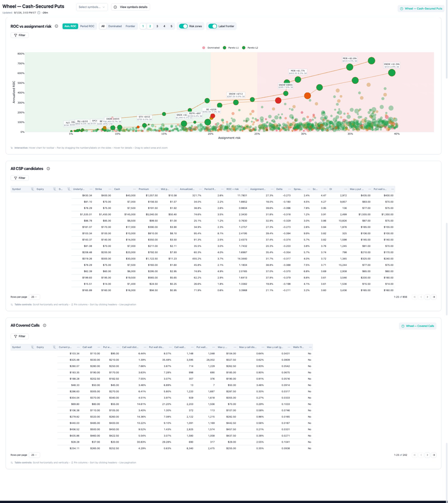Screen dimensions: 448x503
Task: Click the red frontier bubble in the chart
Action: coord(278,101)
